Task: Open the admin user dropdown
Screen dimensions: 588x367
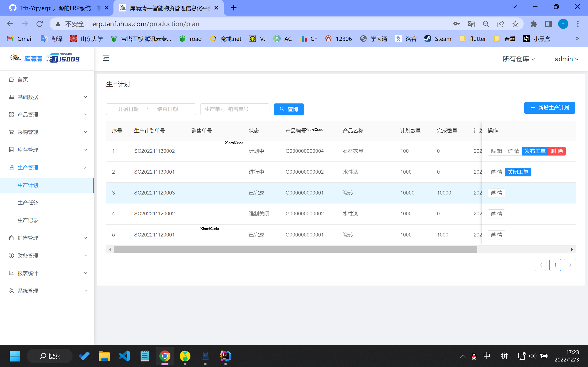Action: click(x=566, y=59)
